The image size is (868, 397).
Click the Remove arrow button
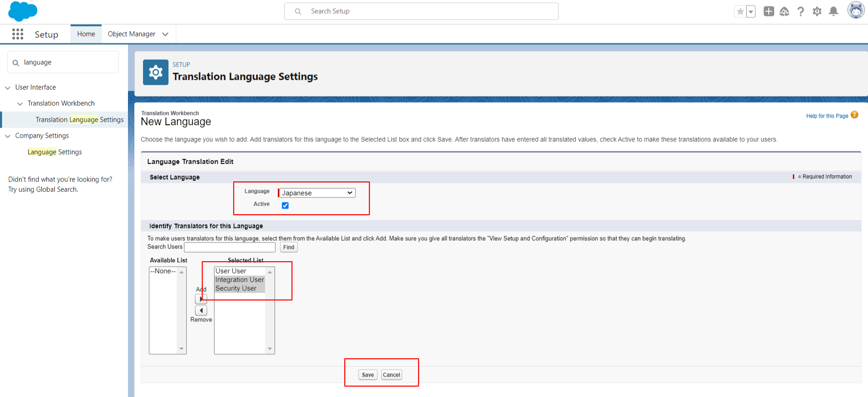click(x=201, y=310)
